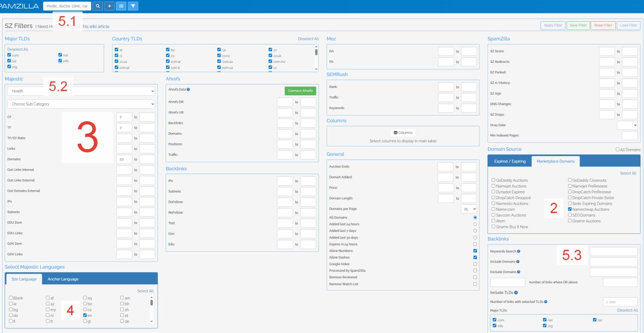Viewport: 644px width, 333px height.
Task: Open the Domains per Page dropdown
Action: (x=469, y=208)
